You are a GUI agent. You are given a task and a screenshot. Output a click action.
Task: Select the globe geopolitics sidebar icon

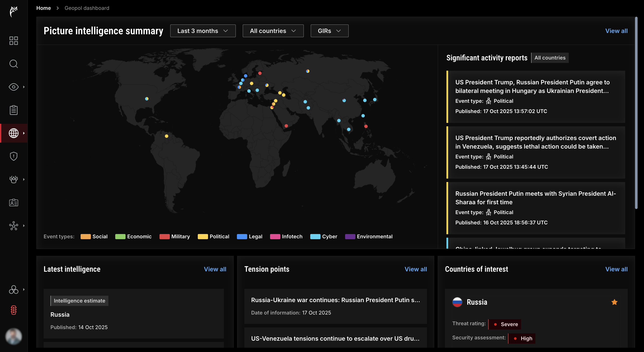(13, 133)
